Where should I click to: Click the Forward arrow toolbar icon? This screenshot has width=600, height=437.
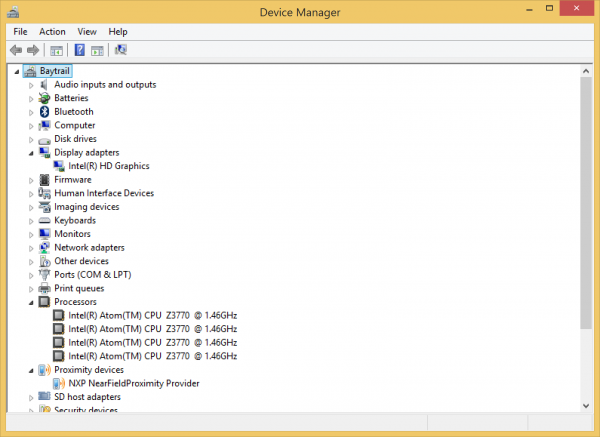point(33,50)
